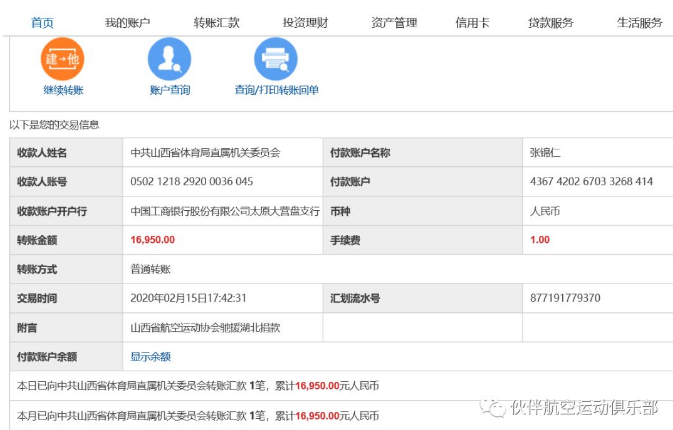Screen dimensions: 673x430
Task: Open the 首页 tab
Action: pos(42,23)
